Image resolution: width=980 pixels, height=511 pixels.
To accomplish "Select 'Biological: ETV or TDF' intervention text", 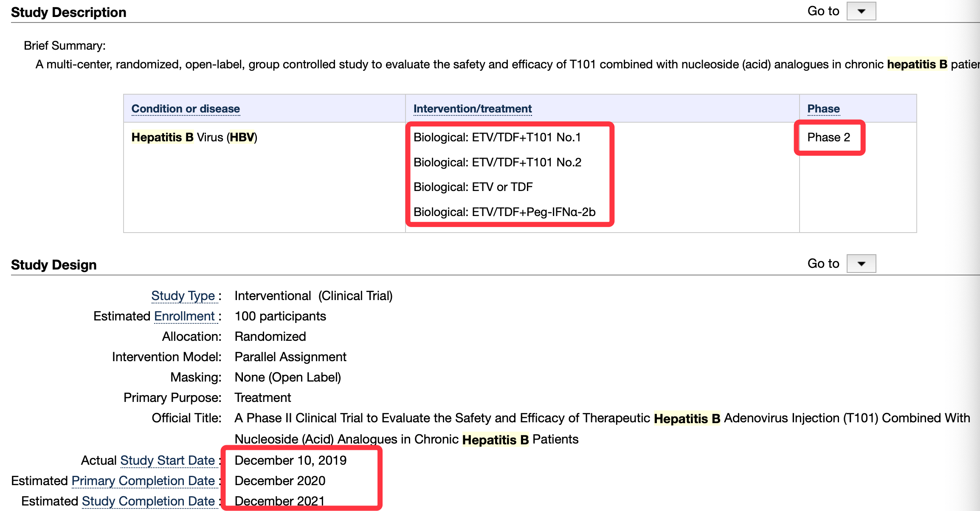I will click(473, 187).
